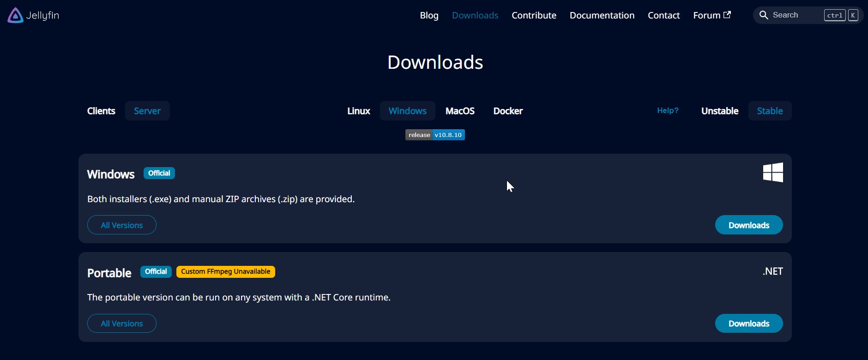Click the Windows Official badge
This screenshot has height=360, width=868.
point(159,173)
